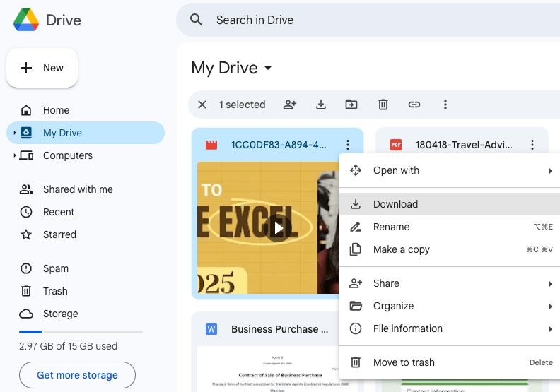
Task: Expand the My Drive tree arrow
Action: 15,133
